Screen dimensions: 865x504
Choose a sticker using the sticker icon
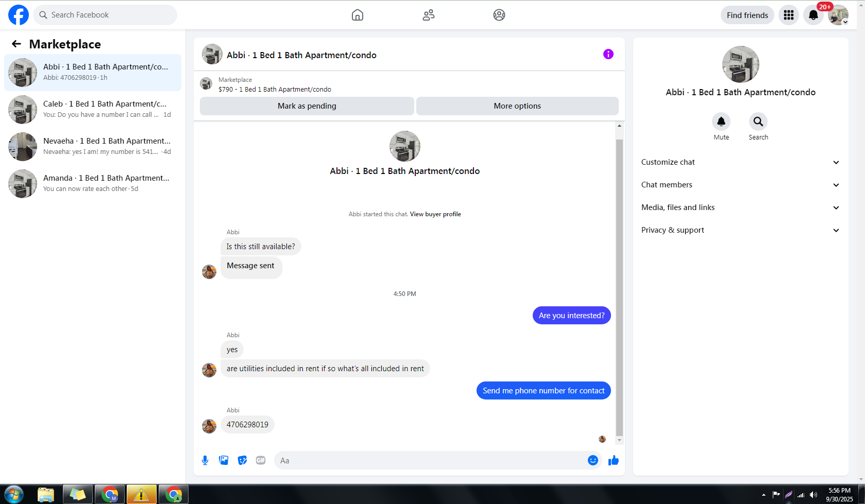(x=242, y=460)
